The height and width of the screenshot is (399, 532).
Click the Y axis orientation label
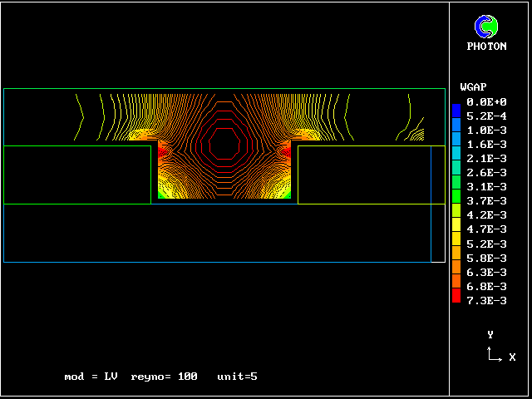click(490, 334)
